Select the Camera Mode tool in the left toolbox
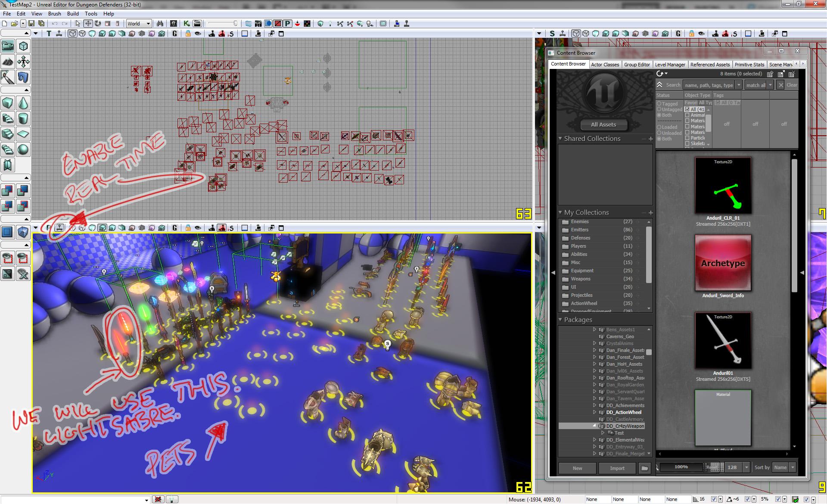 tap(8, 46)
